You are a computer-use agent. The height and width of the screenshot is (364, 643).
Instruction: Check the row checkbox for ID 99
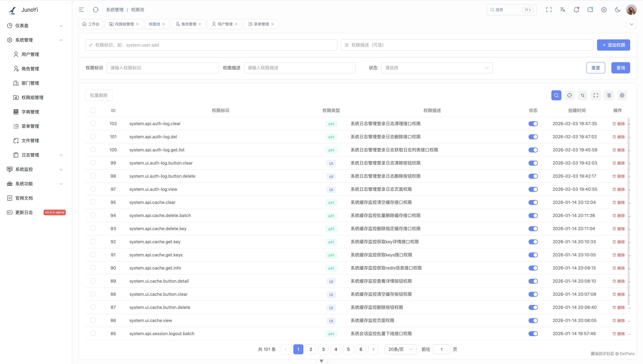click(93, 163)
